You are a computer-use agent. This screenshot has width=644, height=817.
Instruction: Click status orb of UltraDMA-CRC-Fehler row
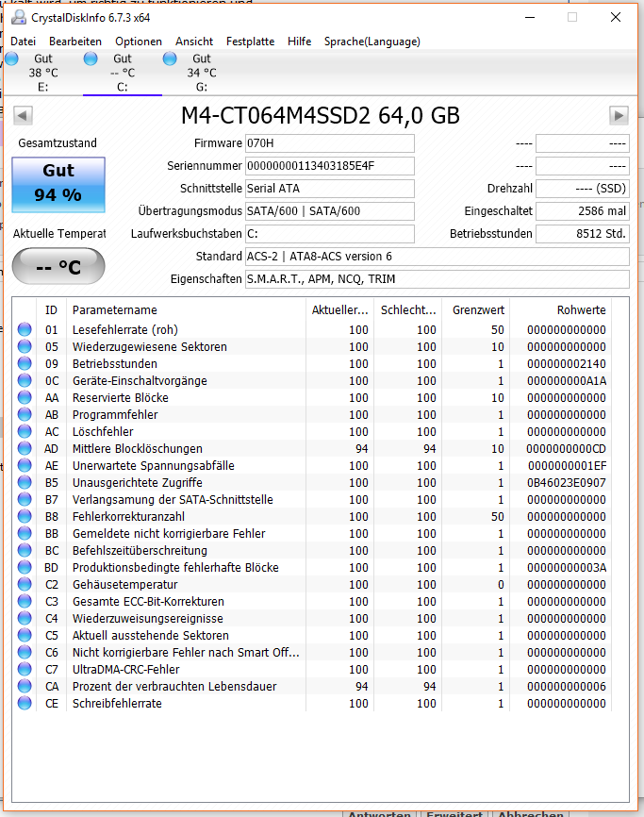[x=25, y=669]
